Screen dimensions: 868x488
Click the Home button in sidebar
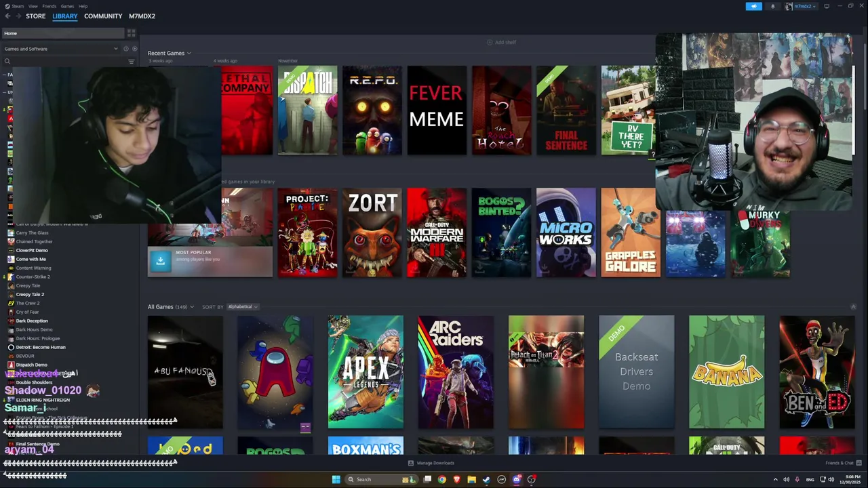pos(63,33)
